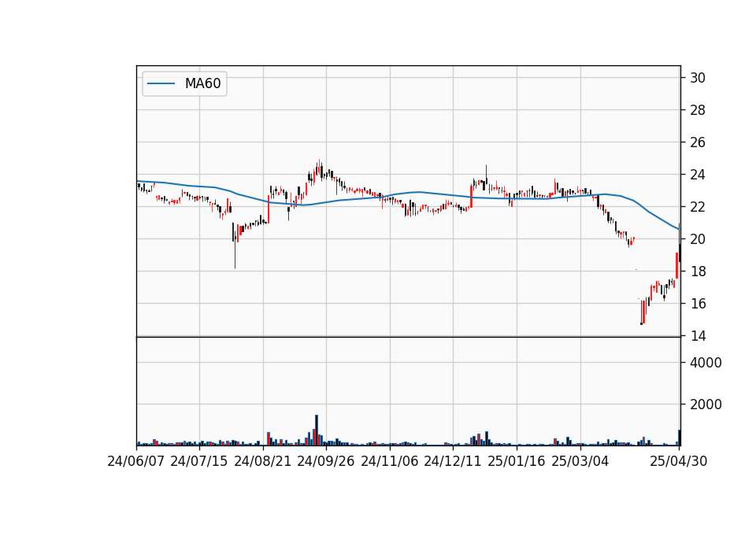Click the tallest volume bar near 24/09/26
756x543 pixels.
pyautogui.click(x=317, y=430)
